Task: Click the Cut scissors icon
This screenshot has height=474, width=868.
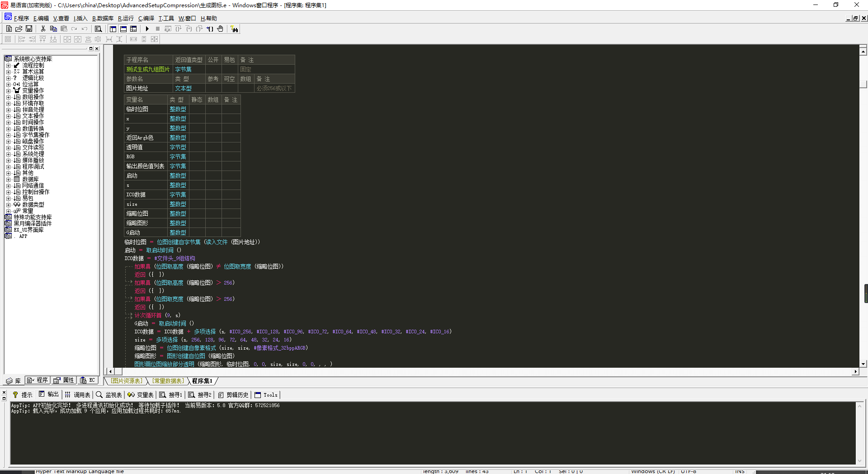Action: pos(43,28)
